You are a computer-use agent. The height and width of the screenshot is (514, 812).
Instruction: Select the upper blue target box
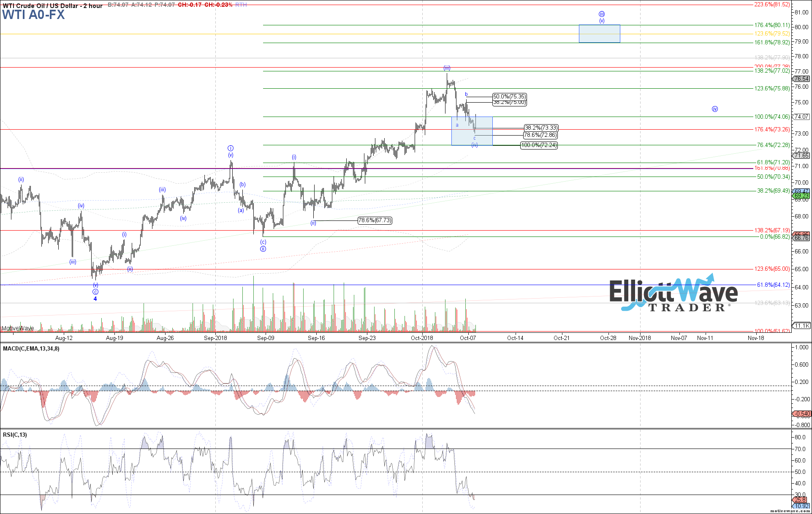599,34
